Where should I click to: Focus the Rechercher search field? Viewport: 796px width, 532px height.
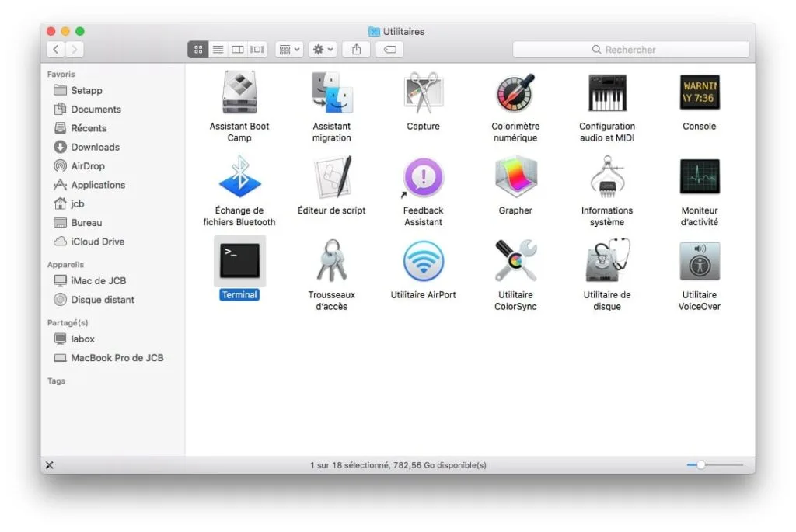tap(631, 49)
